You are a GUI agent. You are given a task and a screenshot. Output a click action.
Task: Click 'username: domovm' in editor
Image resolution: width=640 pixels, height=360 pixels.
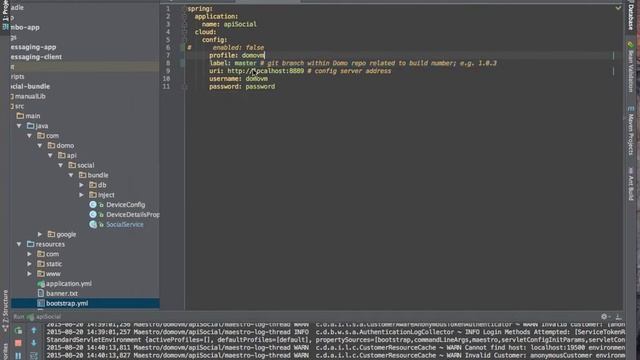(238, 79)
